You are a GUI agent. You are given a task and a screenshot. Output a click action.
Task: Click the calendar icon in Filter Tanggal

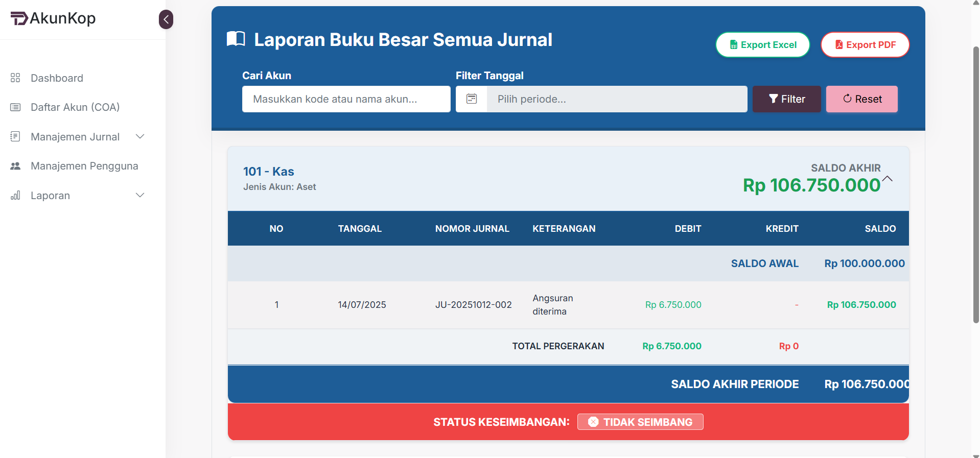[x=472, y=99]
